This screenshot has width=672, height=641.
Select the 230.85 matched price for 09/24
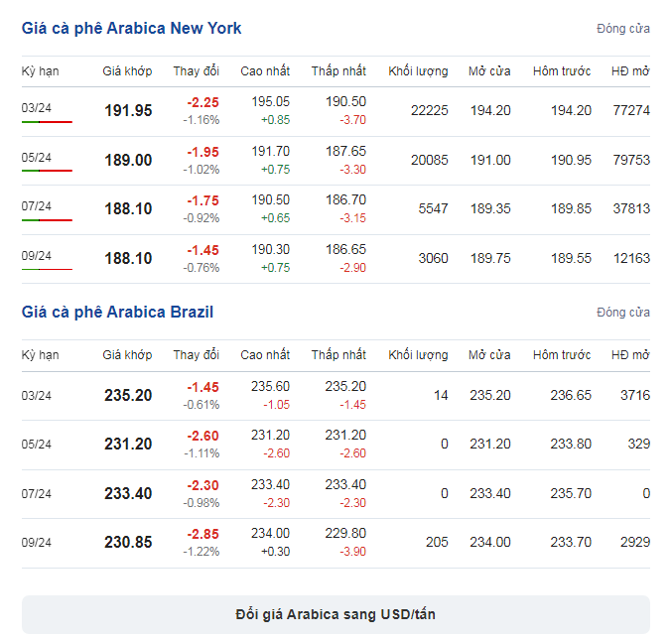(128, 542)
